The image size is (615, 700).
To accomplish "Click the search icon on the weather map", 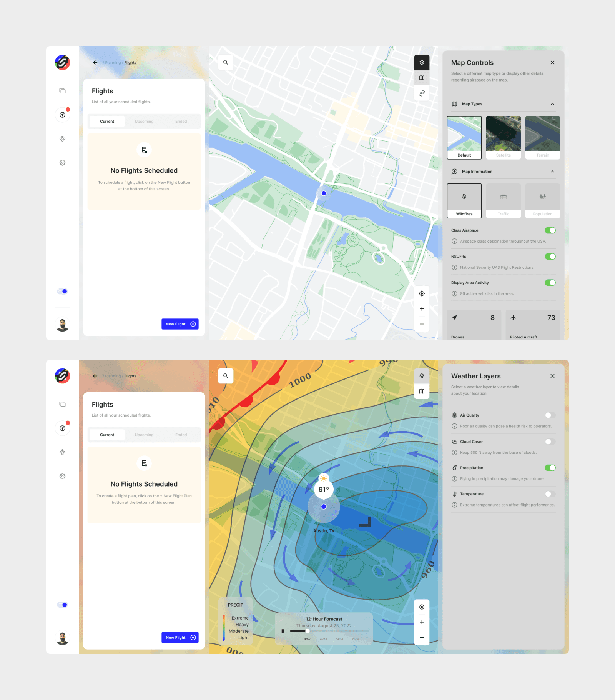I will tap(226, 376).
